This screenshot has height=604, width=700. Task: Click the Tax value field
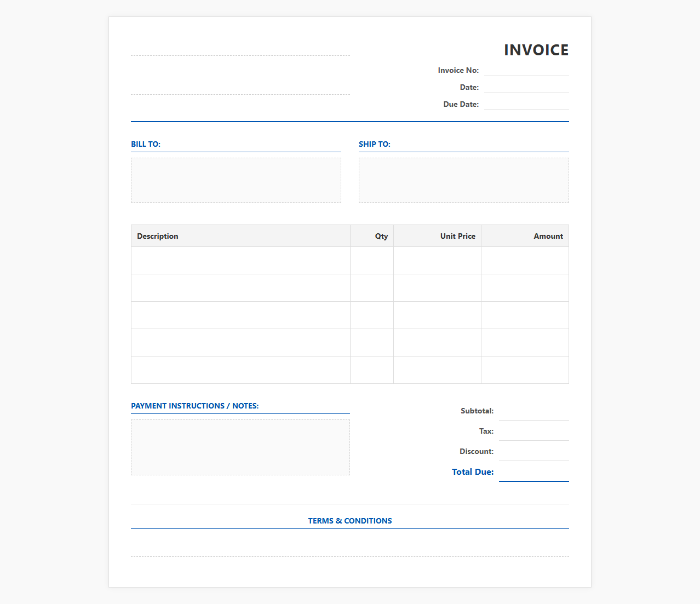pos(534,431)
